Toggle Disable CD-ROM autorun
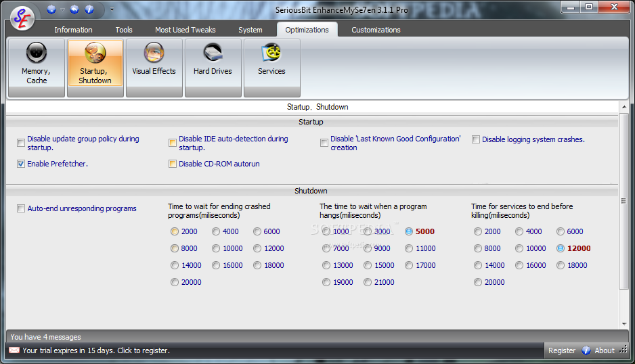Screen dimensions: 635x364 [x=173, y=164]
